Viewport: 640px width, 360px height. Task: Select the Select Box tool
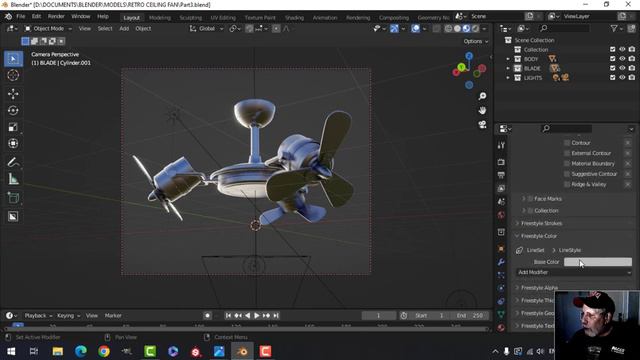13,59
